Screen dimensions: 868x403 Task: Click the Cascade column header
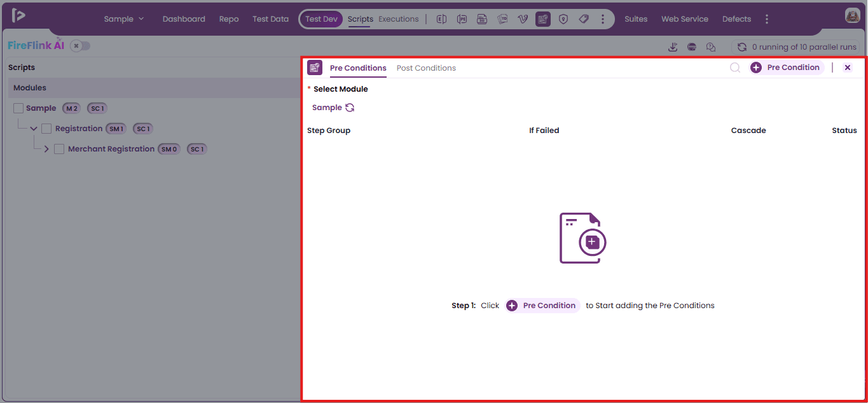(748, 131)
